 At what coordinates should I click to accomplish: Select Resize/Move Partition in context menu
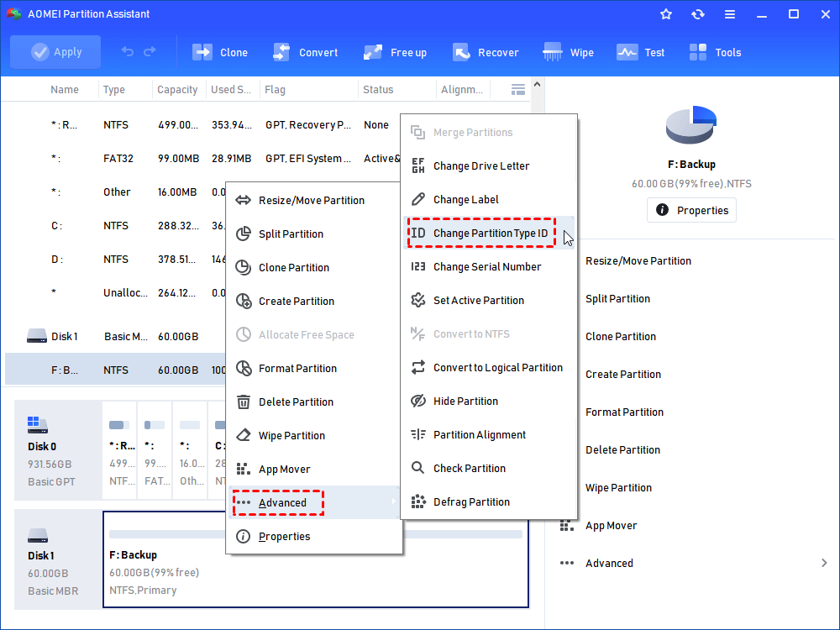point(314,201)
